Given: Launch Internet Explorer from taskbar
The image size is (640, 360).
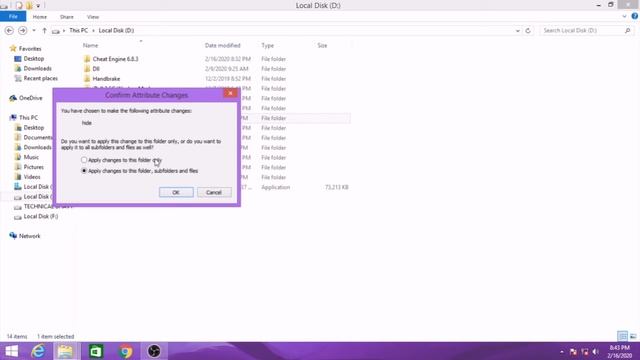Looking at the screenshot, I should pos(38,351).
